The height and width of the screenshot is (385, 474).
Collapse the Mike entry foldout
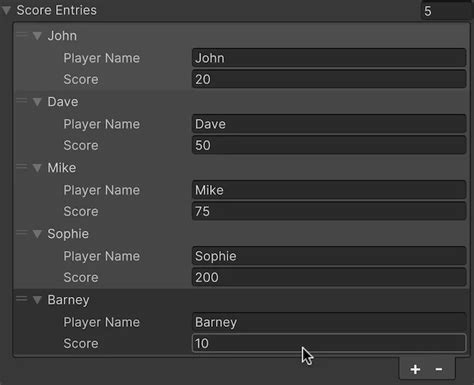point(37,168)
